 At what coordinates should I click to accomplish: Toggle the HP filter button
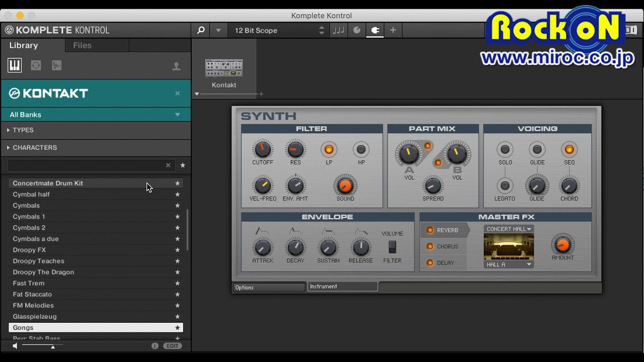[x=361, y=149]
